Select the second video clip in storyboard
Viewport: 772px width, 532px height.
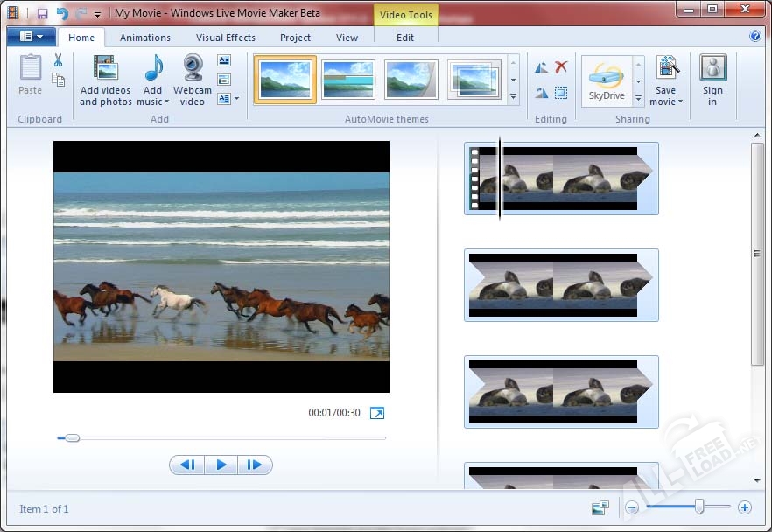point(560,284)
